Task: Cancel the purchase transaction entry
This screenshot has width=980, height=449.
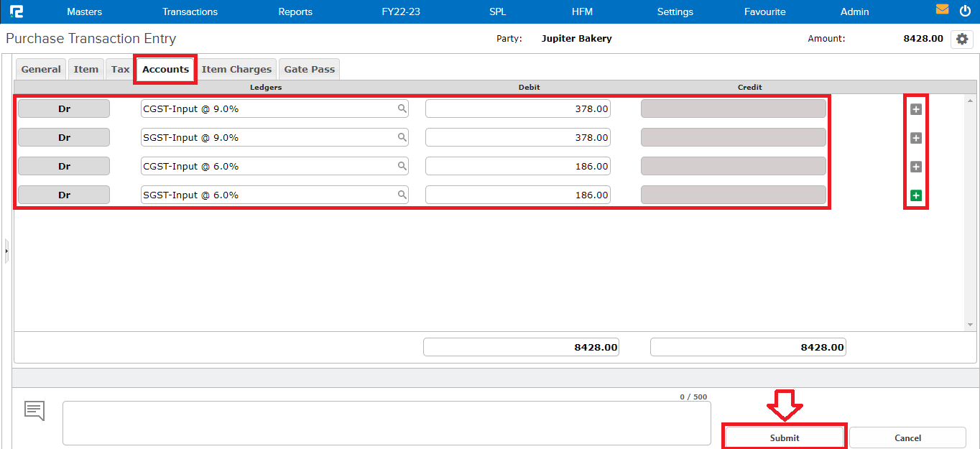Action: 907,438
